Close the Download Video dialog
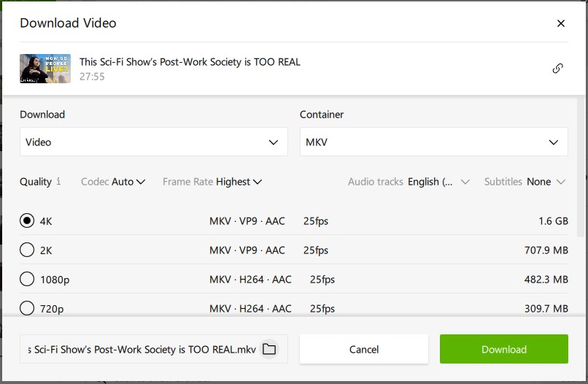This screenshot has width=588, height=384. (561, 23)
